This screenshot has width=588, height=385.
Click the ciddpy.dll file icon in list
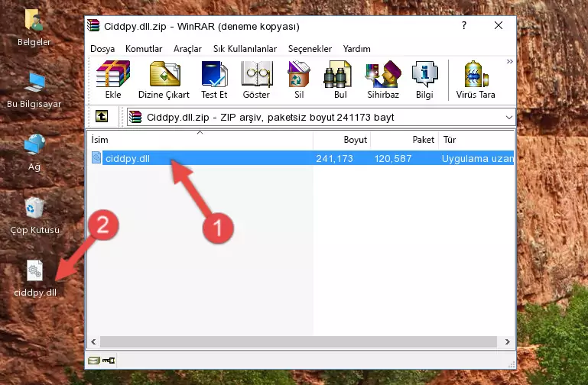(96, 157)
